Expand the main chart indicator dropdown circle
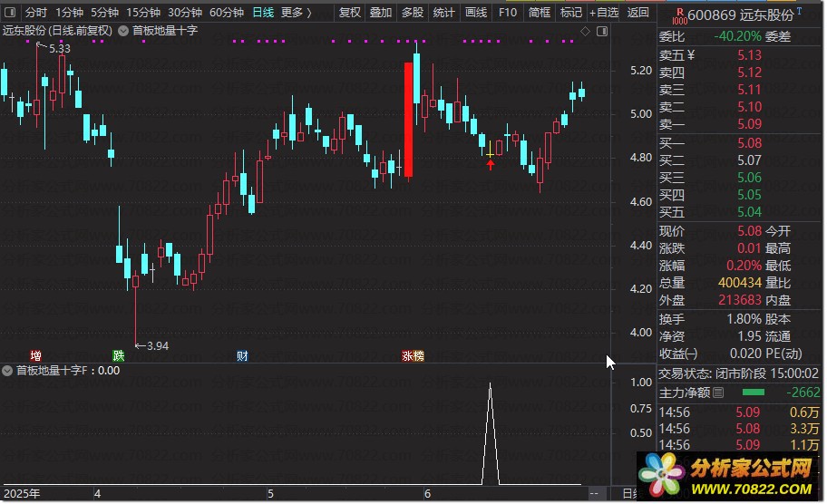This screenshot has height=504, width=827. coord(123,31)
